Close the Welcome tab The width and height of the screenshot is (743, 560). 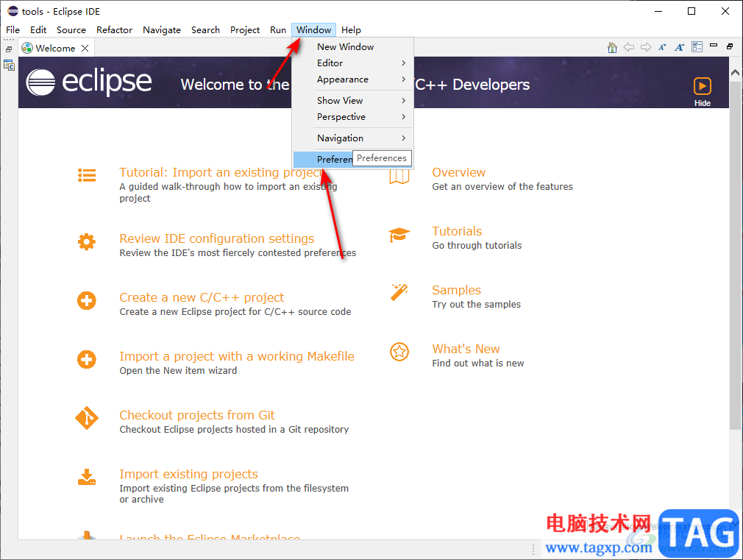click(x=85, y=49)
